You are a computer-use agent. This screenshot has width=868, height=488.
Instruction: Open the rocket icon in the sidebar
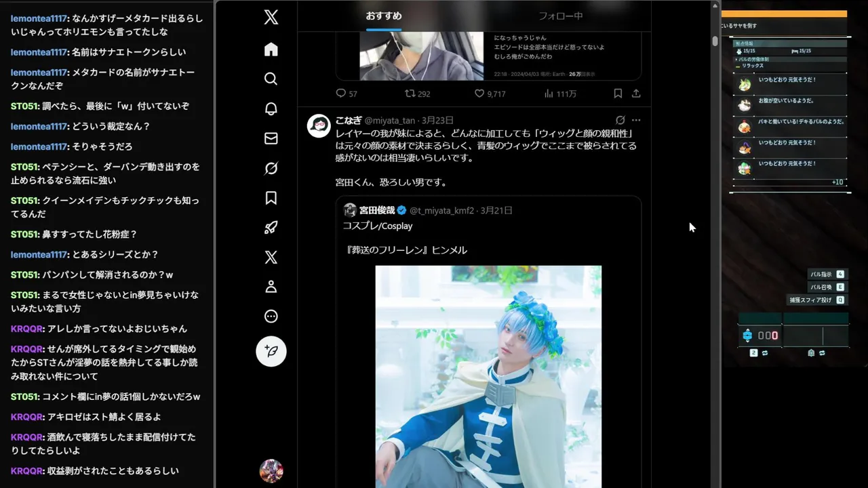pyautogui.click(x=271, y=228)
